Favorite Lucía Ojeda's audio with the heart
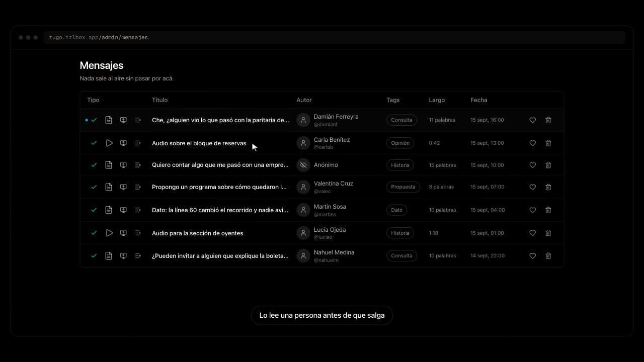644x362 pixels. [x=532, y=233]
